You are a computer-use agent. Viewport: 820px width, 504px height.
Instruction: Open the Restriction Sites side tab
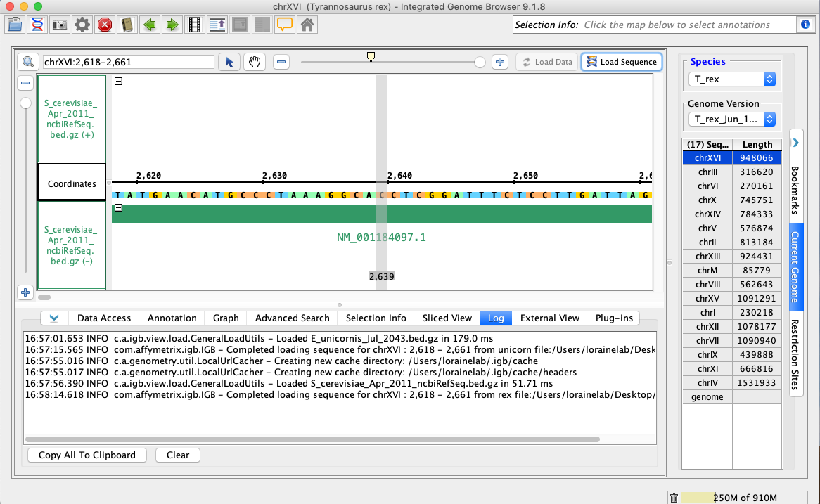click(795, 354)
